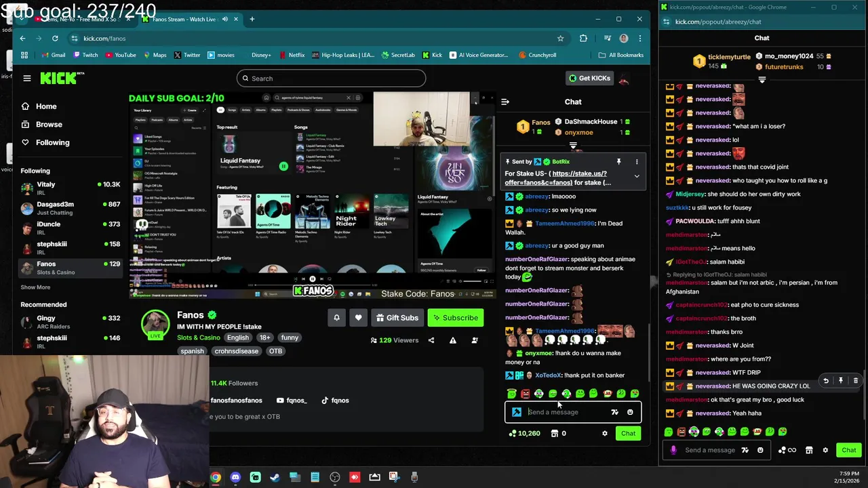Open Fanos YouTube link fqnos_
Image resolution: width=868 pixels, height=488 pixels.
[x=290, y=401]
